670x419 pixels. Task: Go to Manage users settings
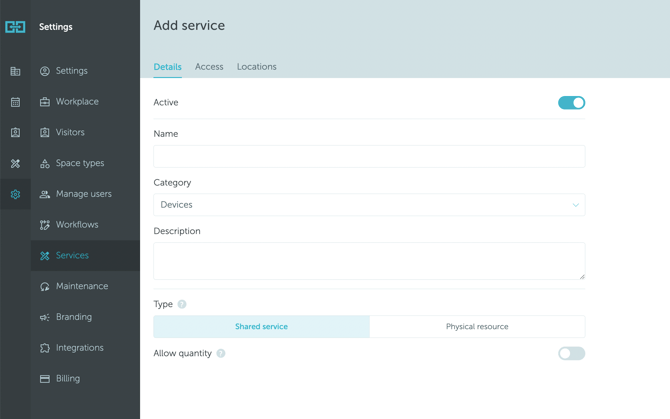click(x=83, y=194)
